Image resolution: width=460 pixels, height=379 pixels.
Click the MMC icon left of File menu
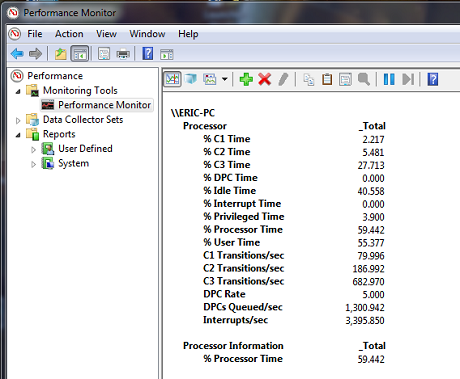pyautogui.click(x=15, y=34)
